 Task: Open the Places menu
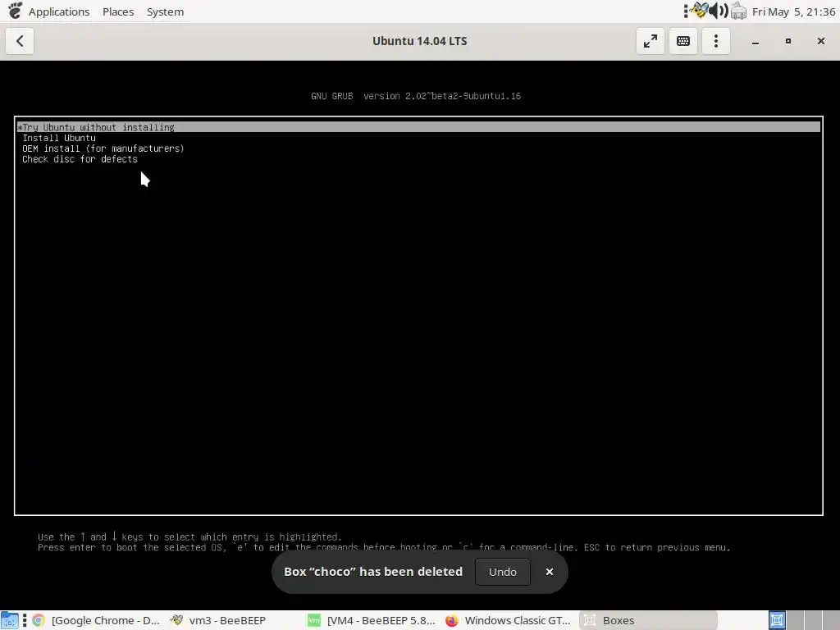[x=118, y=11]
